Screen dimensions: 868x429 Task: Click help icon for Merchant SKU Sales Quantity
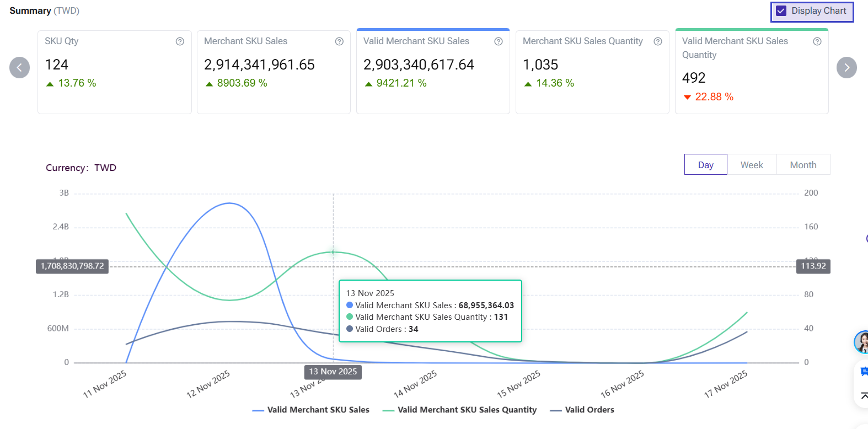(658, 41)
